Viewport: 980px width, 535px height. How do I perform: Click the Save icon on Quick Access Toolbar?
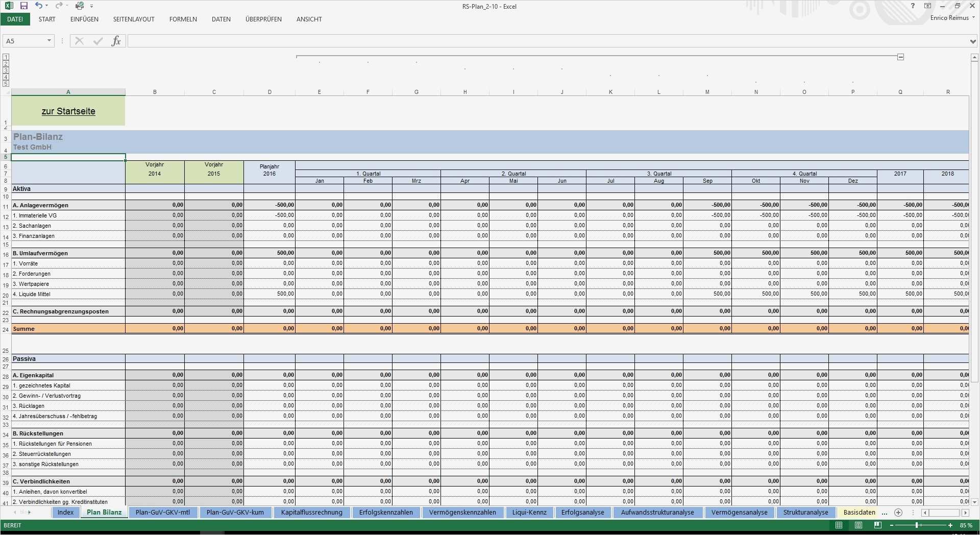coord(23,6)
